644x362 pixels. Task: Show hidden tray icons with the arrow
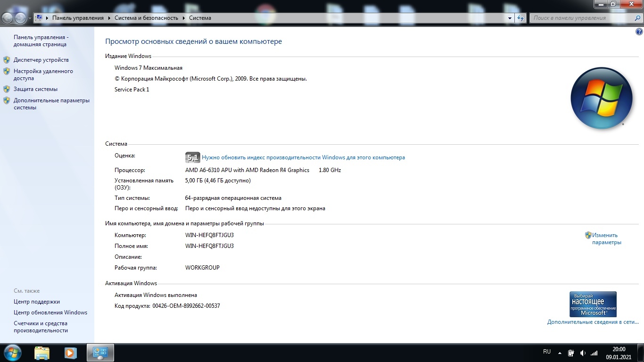point(560,353)
